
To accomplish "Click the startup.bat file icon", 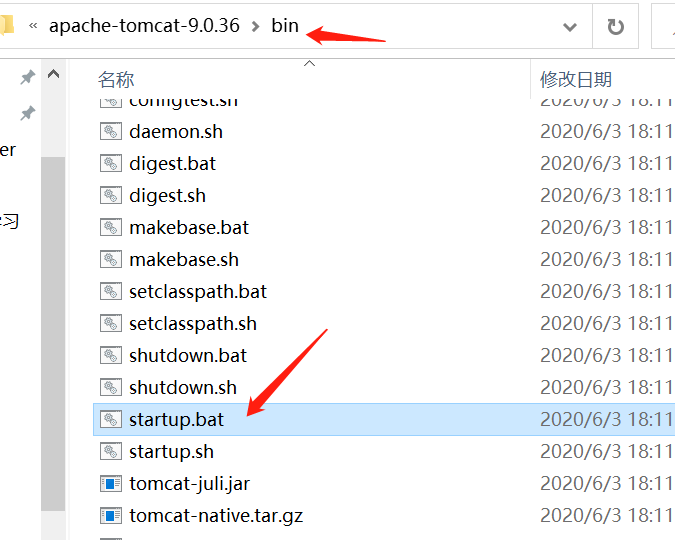I will coord(111,419).
